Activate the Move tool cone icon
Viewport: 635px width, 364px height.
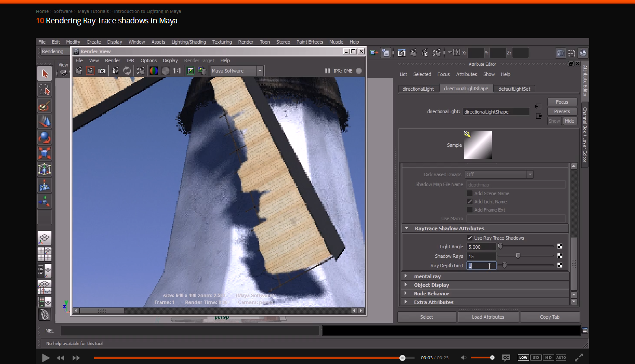point(45,122)
